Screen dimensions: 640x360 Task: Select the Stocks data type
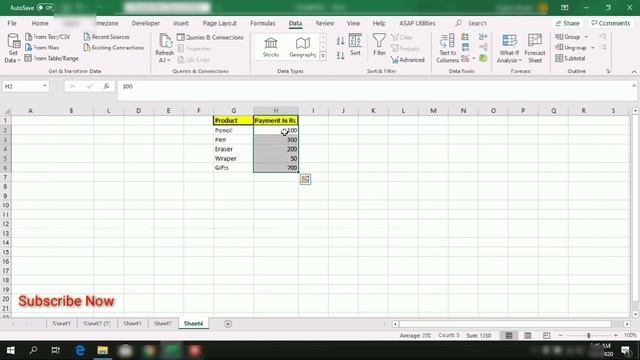(x=271, y=47)
